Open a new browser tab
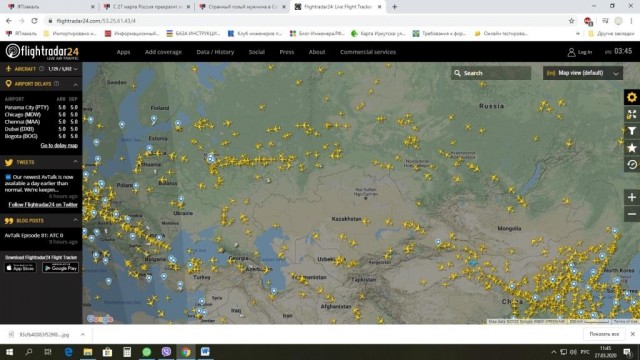This screenshot has height=360, width=640. (394, 7)
